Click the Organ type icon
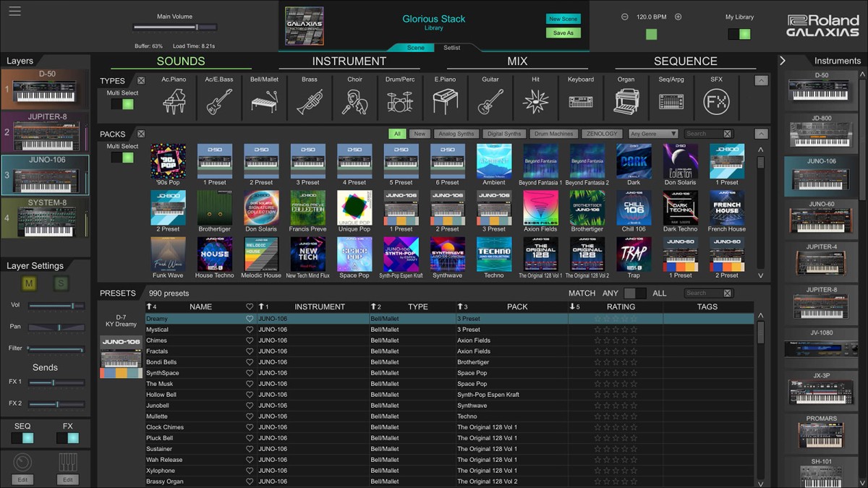868x488 pixels. click(x=626, y=101)
